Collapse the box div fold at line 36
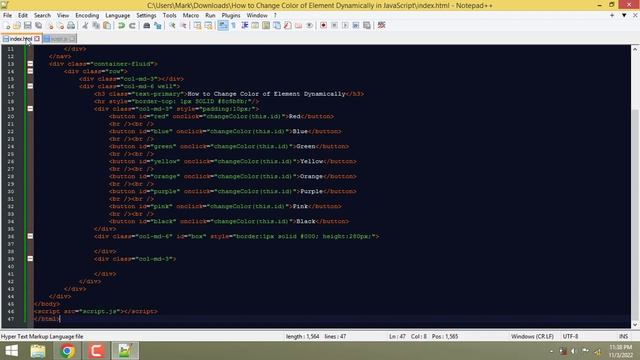 pos(30,236)
